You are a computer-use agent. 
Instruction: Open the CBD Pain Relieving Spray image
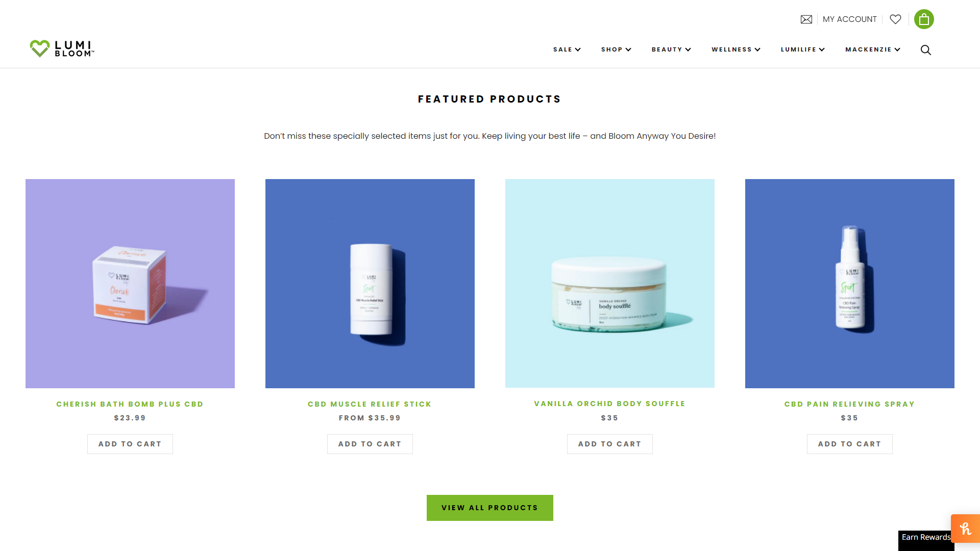(x=850, y=284)
